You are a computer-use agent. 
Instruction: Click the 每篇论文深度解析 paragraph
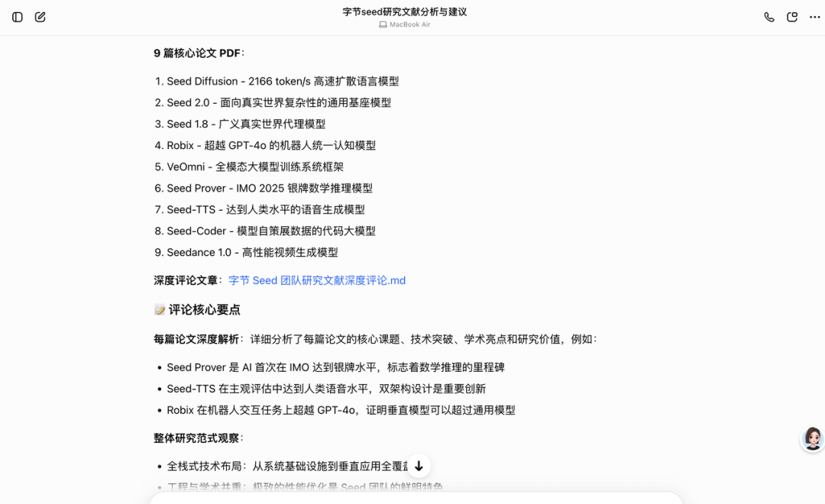(x=376, y=339)
